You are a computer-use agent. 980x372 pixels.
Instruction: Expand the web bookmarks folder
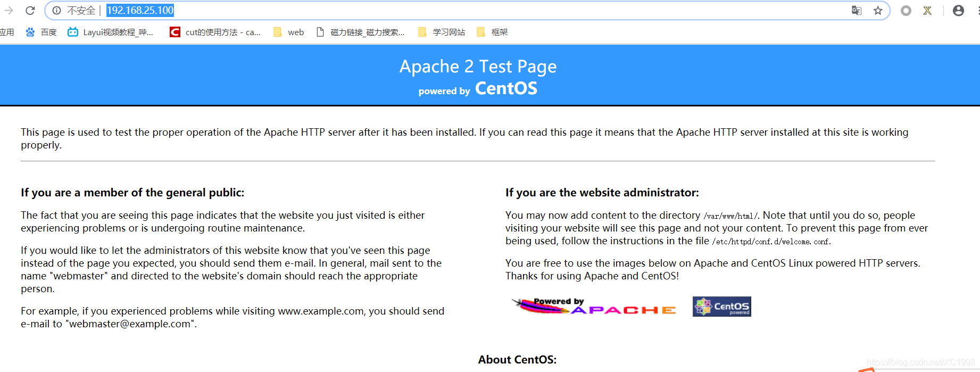(x=288, y=32)
